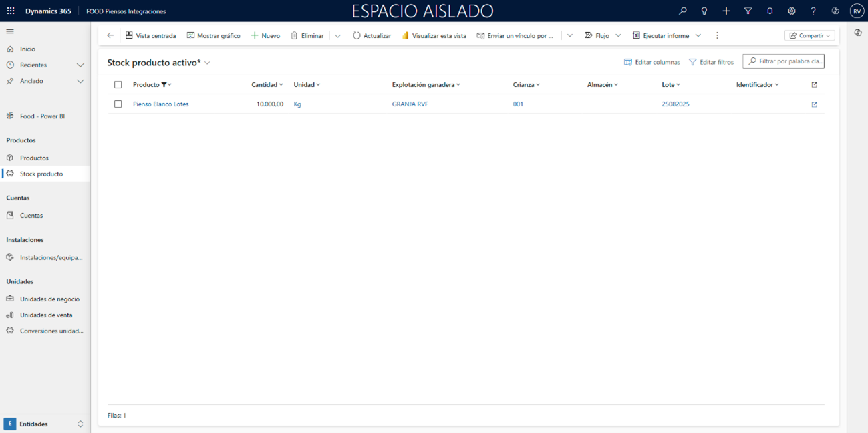Open record in new window icon for row
868x433 pixels.
(x=814, y=105)
